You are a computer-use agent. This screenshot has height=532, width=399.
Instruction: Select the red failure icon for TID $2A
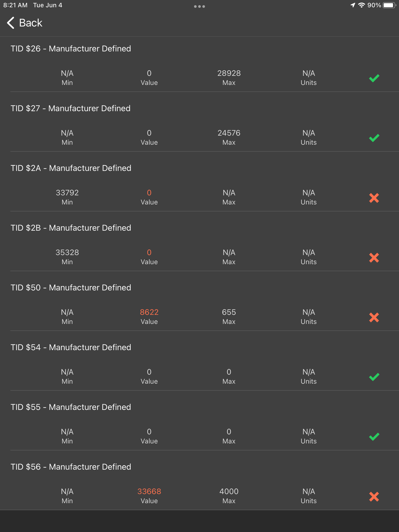[x=374, y=198]
